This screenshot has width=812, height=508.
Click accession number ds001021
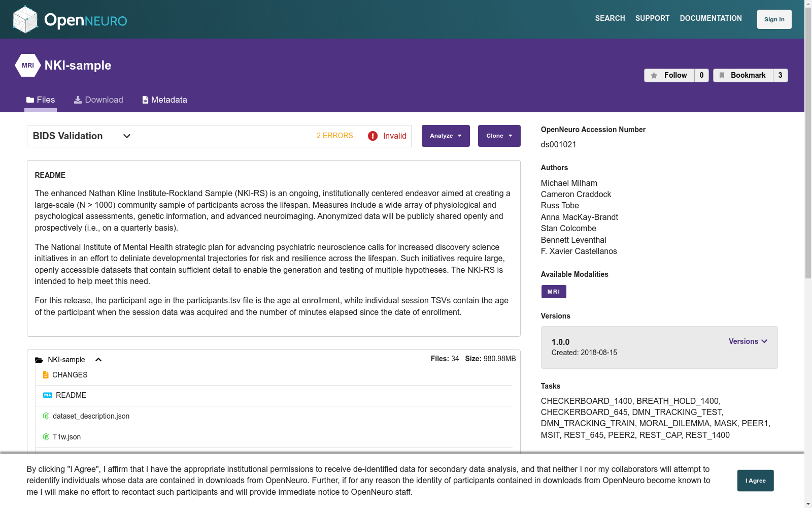click(x=559, y=144)
